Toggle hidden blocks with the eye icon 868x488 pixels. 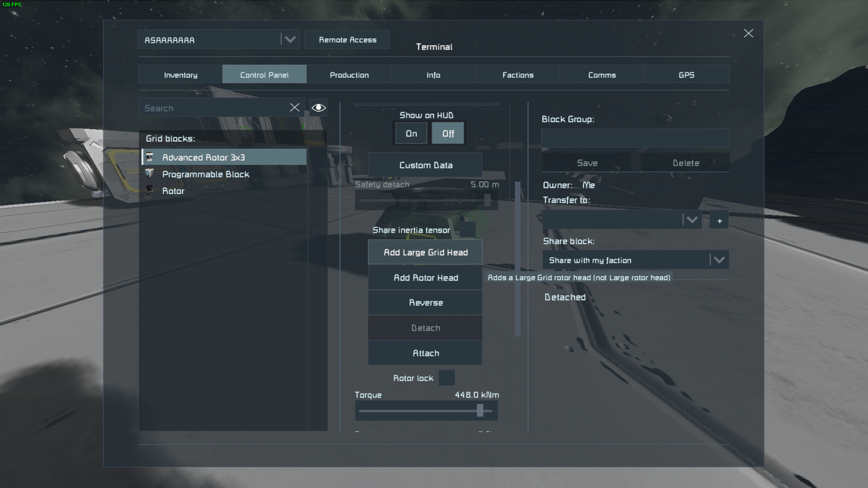[x=318, y=108]
